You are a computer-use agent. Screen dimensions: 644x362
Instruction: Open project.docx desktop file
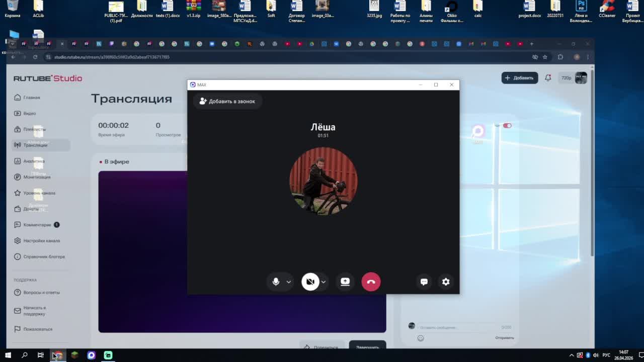(x=529, y=9)
